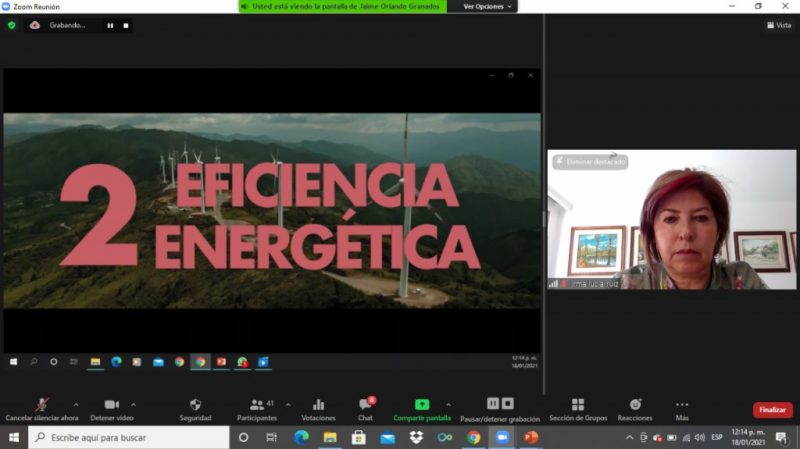The width and height of the screenshot is (800, 449).
Task: Open Votaciones polls
Action: [x=318, y=408]
